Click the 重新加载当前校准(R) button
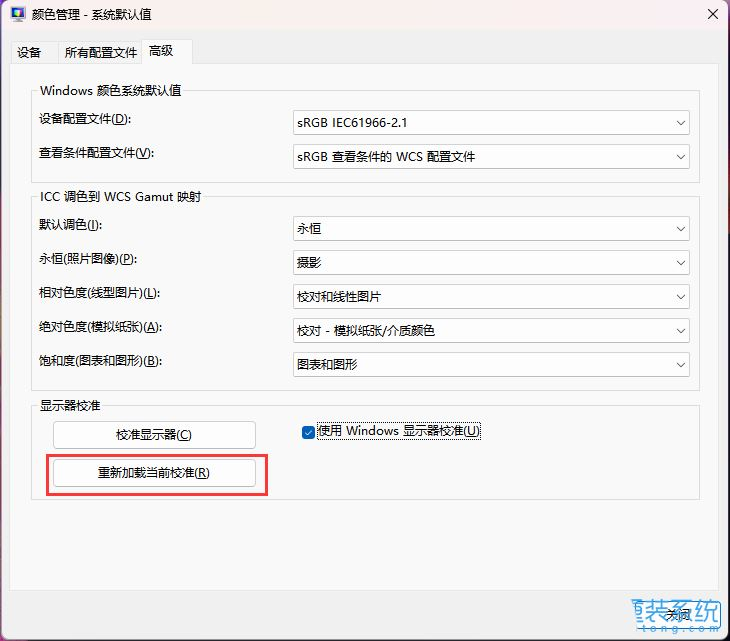The height and width of the screenshot is (641, 730). tap(154, 473)
